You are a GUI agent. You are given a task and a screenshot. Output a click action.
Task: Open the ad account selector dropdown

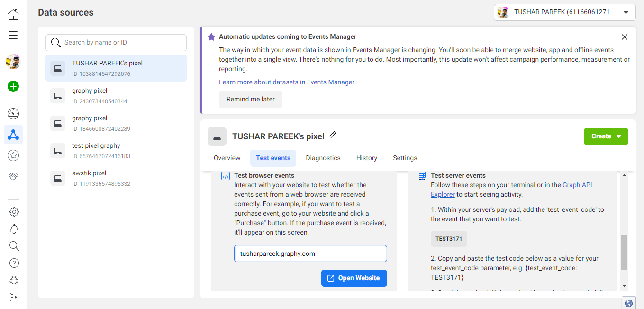626,12
